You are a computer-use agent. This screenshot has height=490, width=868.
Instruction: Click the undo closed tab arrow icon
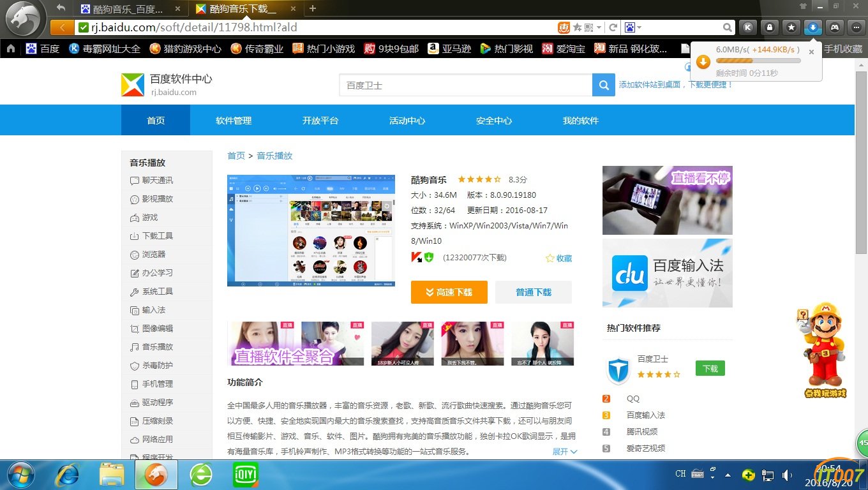[61, 8]
